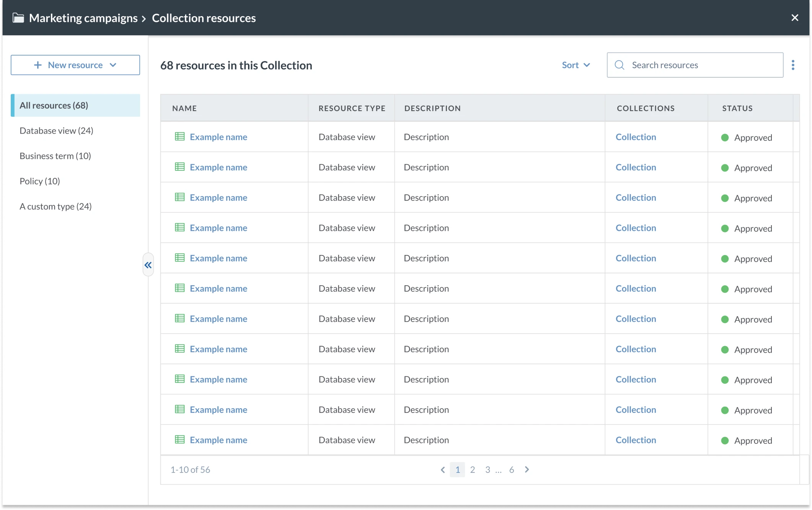Click the previous page arrow icon
The image size is (812, 510).
pos(443,469)
